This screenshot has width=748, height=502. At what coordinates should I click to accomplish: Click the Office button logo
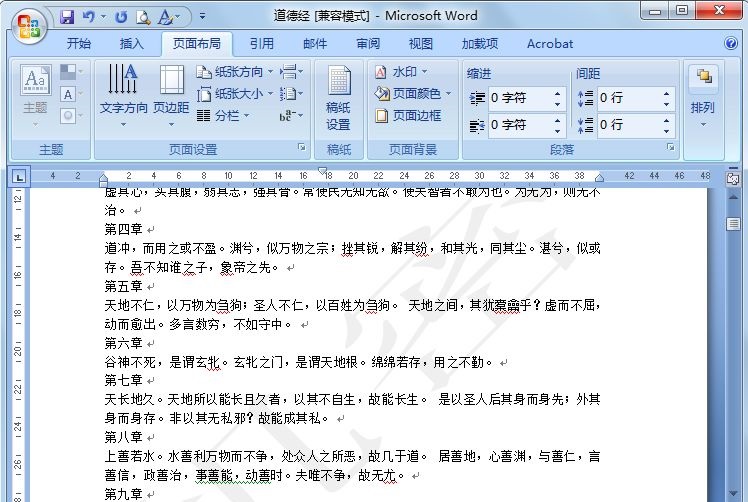[x=29, y=24]
